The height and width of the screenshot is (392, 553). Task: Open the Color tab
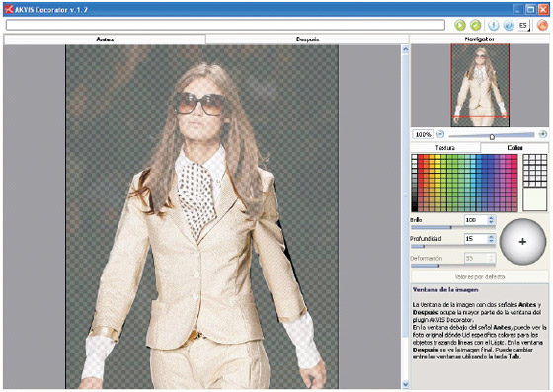(514, 148)
